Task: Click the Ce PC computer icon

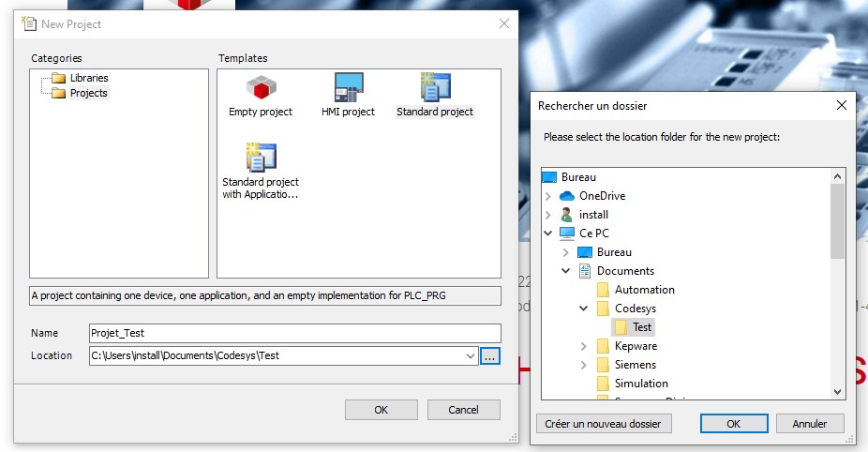Action: [566, 234]
